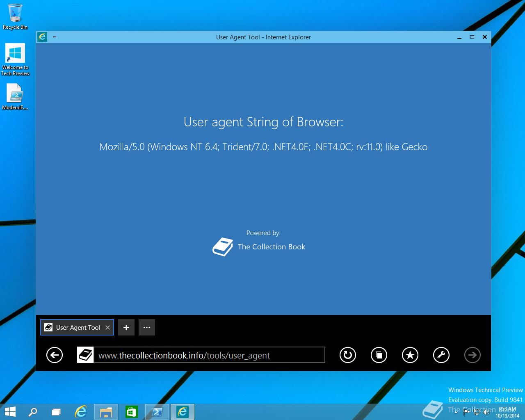Viewport: 525px width, 420px height.
Task: Select Welcome to Tech Preview desktop shortcut
Action: (15, 59)
